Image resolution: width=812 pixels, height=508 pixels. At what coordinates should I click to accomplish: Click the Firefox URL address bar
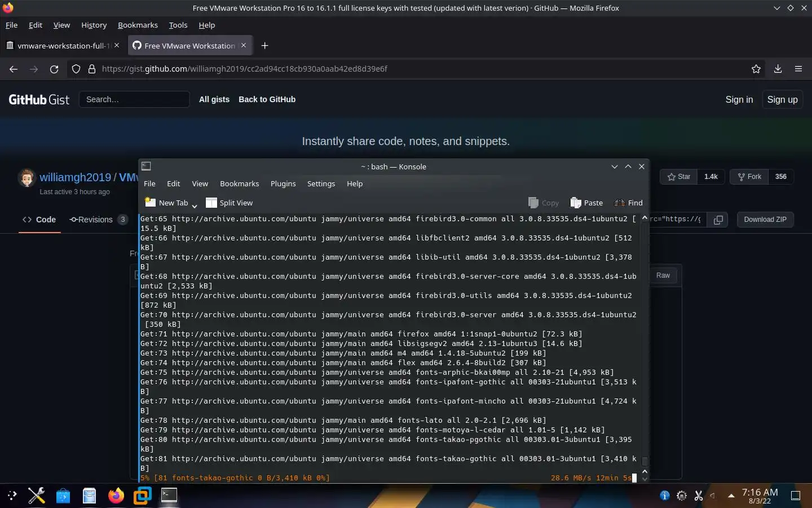(x=417, y=69)
